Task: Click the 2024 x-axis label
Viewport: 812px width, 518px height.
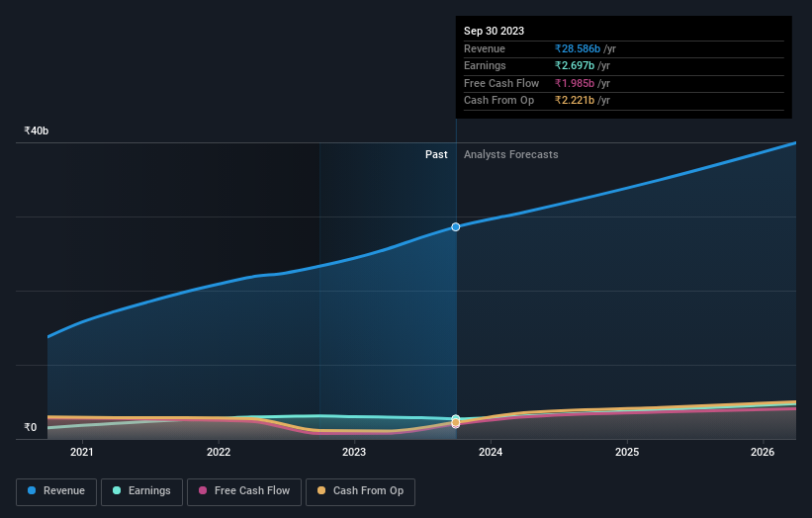Action: coord(491,453)
